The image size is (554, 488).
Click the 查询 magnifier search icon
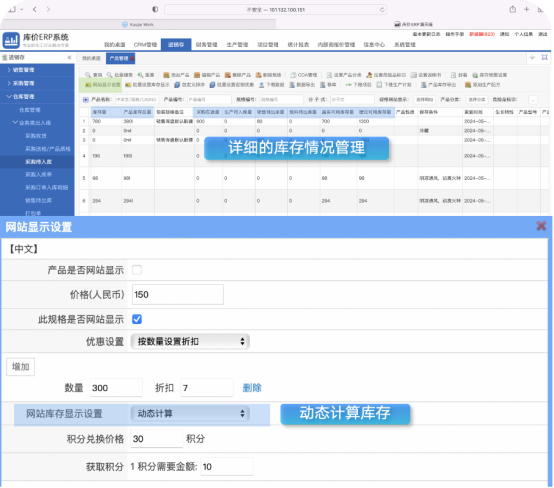(x=88, y=75)
